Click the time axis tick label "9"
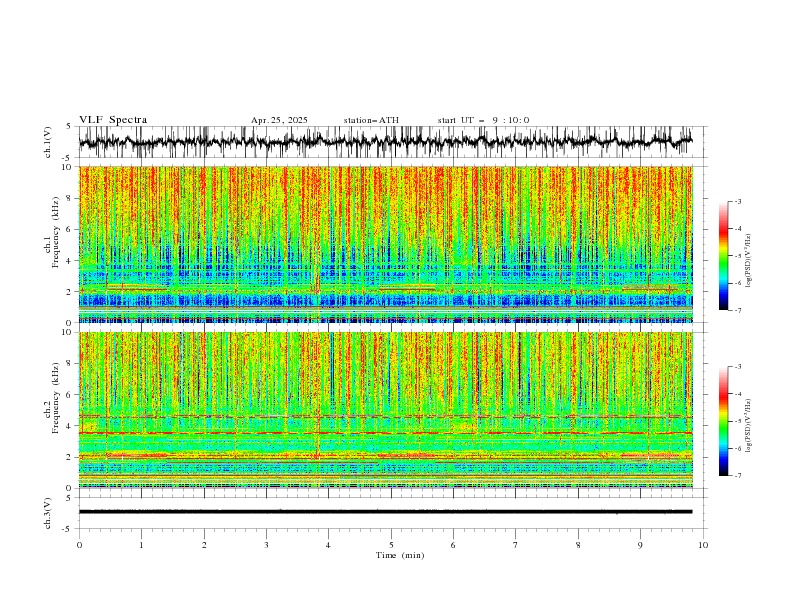The height and width of the screenshot is (612, 792). pyautogui.click(x=640, y=545)
